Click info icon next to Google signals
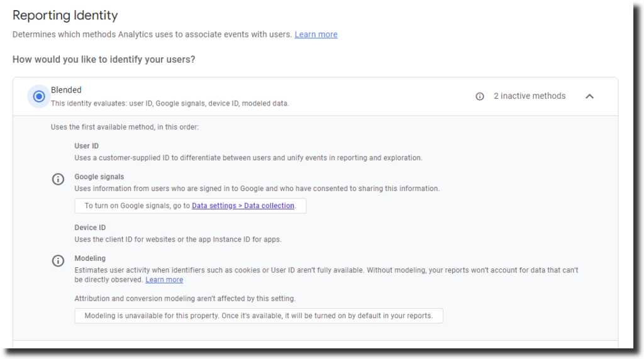This screenshot has width=644, height=359. pos(58,179)
